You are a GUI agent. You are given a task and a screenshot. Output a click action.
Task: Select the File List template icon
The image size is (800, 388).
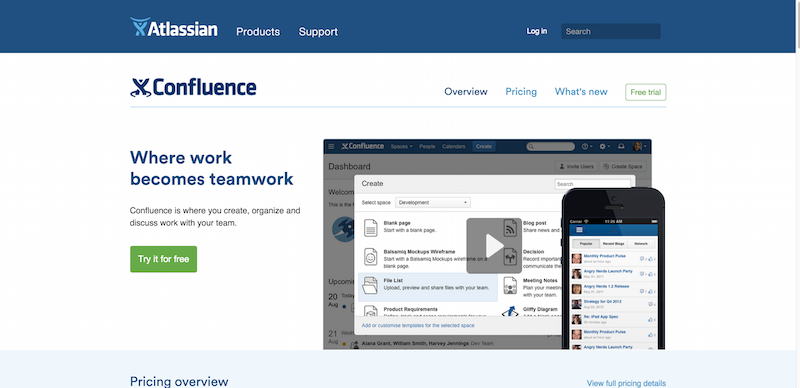click(x=370, y=285)
